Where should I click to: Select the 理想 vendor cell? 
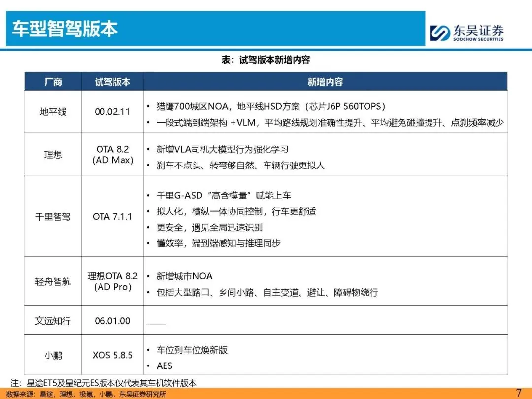[x=53, y=154]
